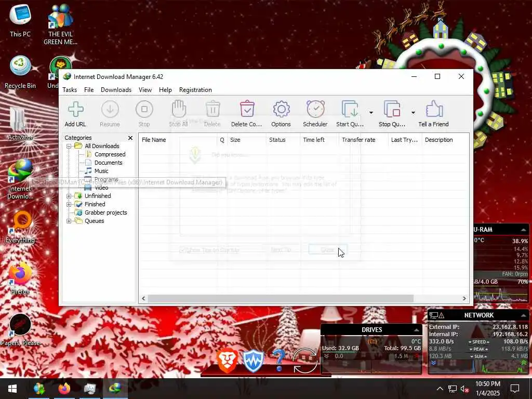Launch Brave browser from the dock
532x399 pixels.
(228, 361)
